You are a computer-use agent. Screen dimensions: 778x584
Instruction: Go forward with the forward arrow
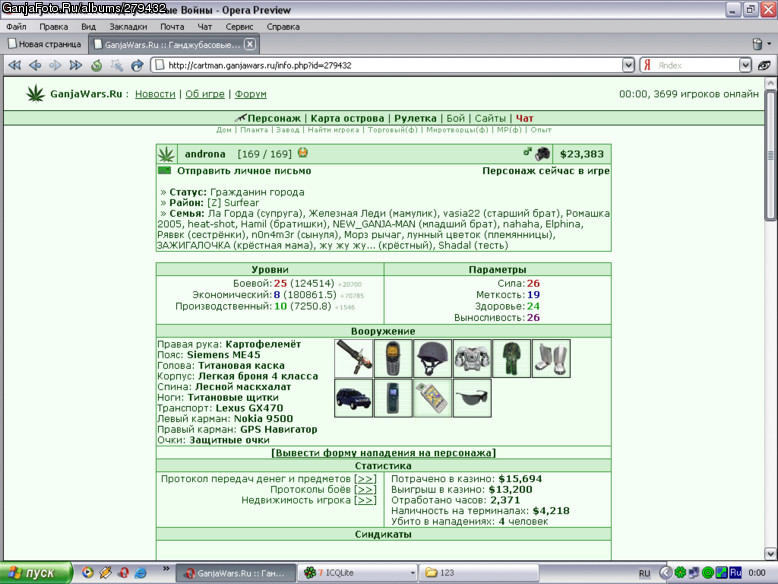pyautogui.click(x=55, y=65)
